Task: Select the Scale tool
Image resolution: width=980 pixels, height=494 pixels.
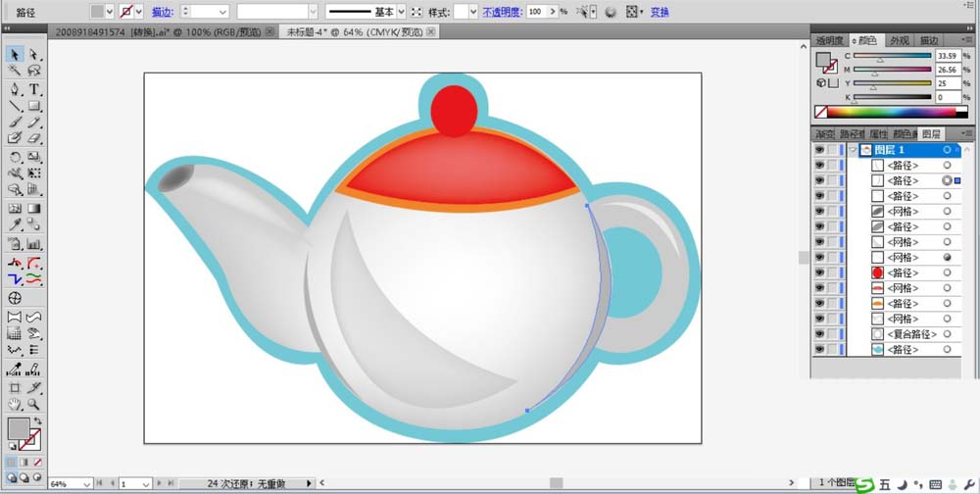Action: coord(34,157)
